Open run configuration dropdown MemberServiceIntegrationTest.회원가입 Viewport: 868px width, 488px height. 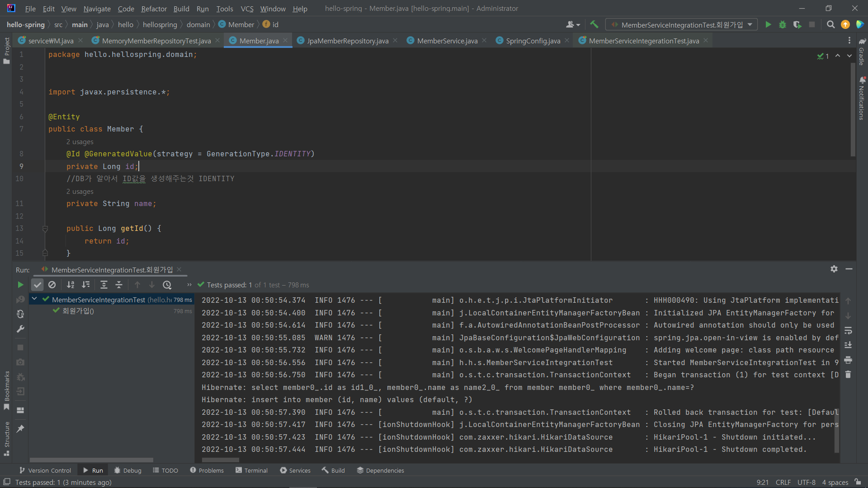682,25
